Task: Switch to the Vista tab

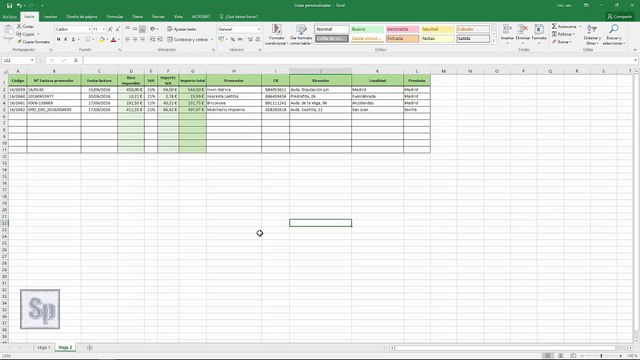Action: [x=178, y=17]
